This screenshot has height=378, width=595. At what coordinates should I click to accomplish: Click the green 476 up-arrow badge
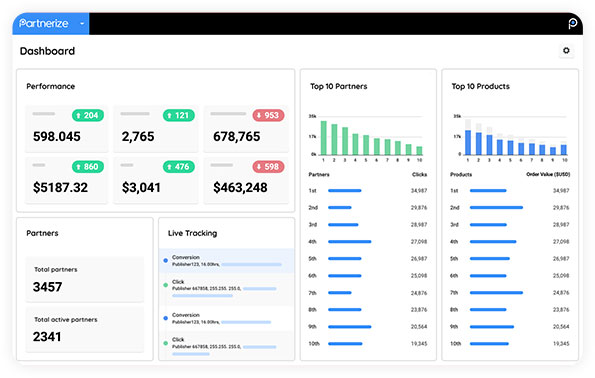coord(179,167)
